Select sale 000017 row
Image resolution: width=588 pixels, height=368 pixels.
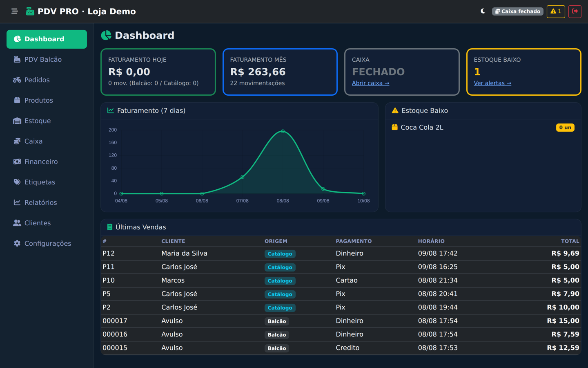(341, 321)
